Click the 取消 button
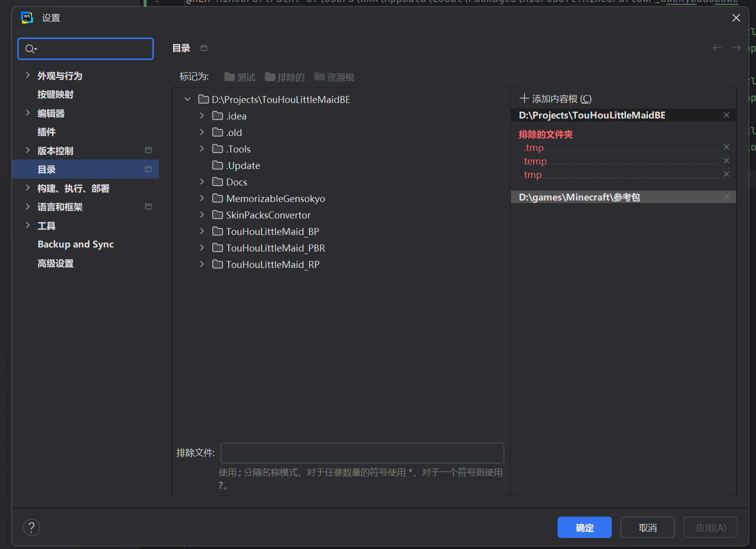This screenshot has width=756, height=549. pos(647,527)
